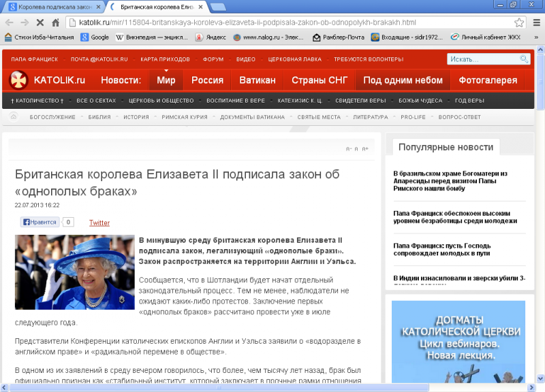Click the Queen Elizabeth article photo

coord(75,272)
